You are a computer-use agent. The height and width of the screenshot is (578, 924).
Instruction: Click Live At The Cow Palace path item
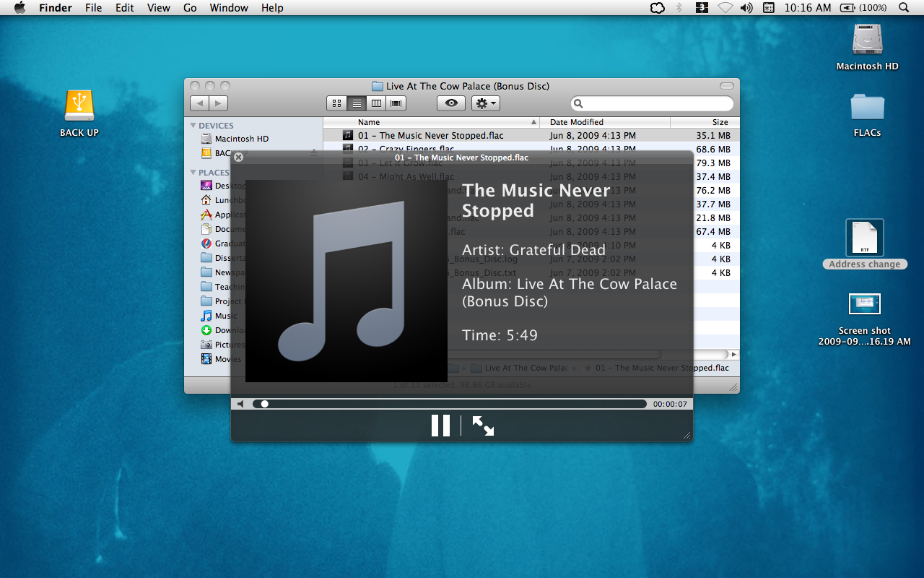pyautogui.click(x=519, y=368)
